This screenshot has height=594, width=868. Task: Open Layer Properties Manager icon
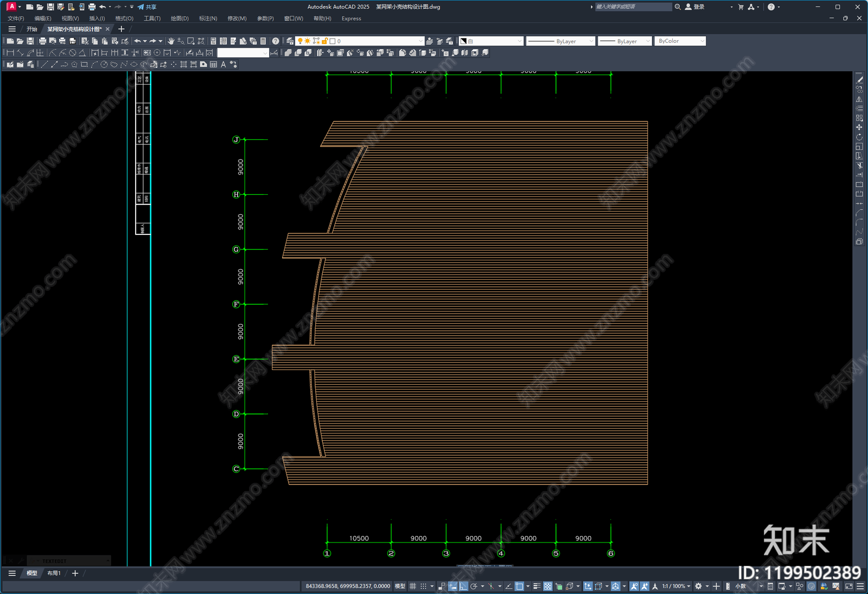coord(290,41)
